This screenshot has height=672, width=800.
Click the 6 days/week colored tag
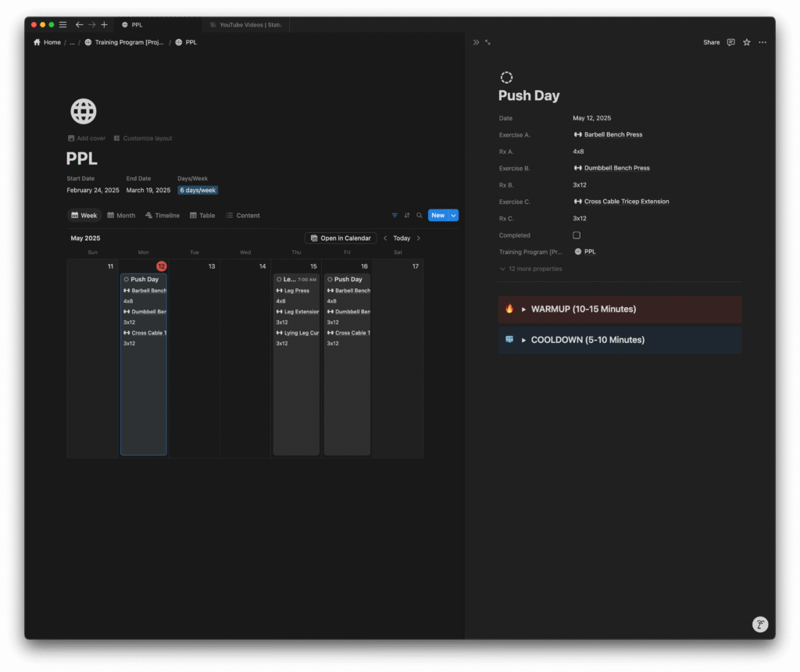[x=198, y=191]
